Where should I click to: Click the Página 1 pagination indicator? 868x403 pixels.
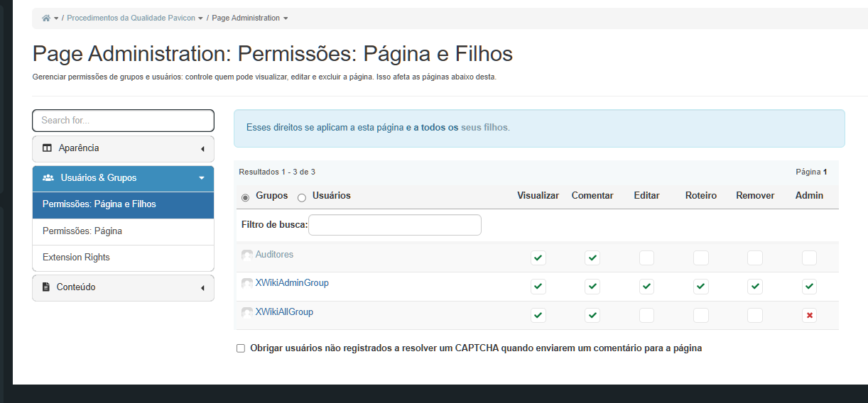[x=811, y=172]
